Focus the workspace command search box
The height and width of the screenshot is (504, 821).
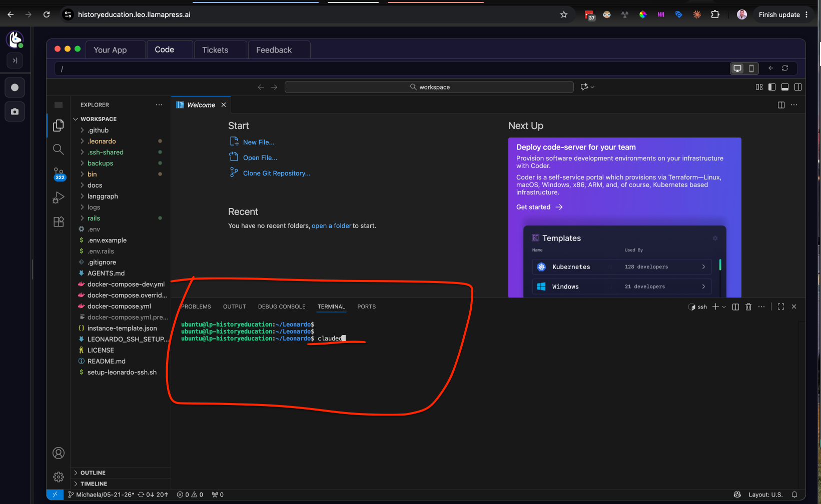point(429,87)
